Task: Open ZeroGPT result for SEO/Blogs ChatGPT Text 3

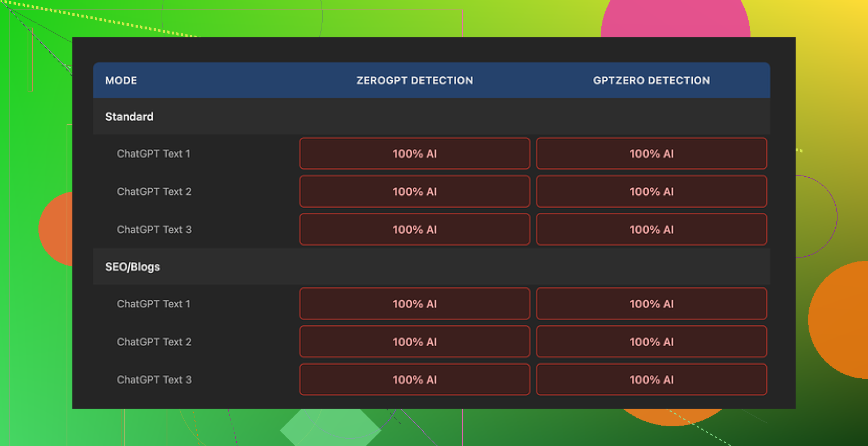Action: (x=414, y=379)
